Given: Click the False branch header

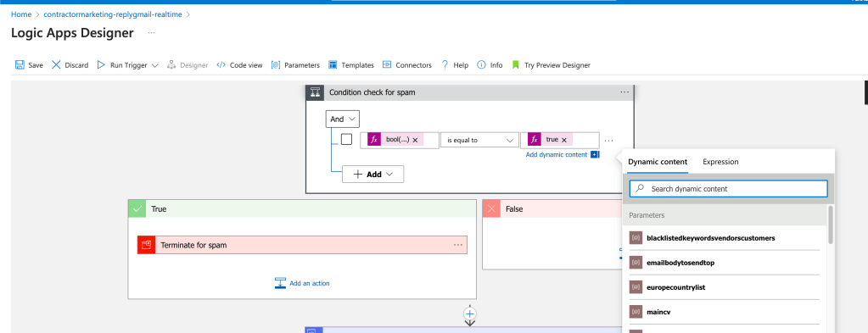Looking at the screenshot, I should pyautogui.click(x=552, y=209).
